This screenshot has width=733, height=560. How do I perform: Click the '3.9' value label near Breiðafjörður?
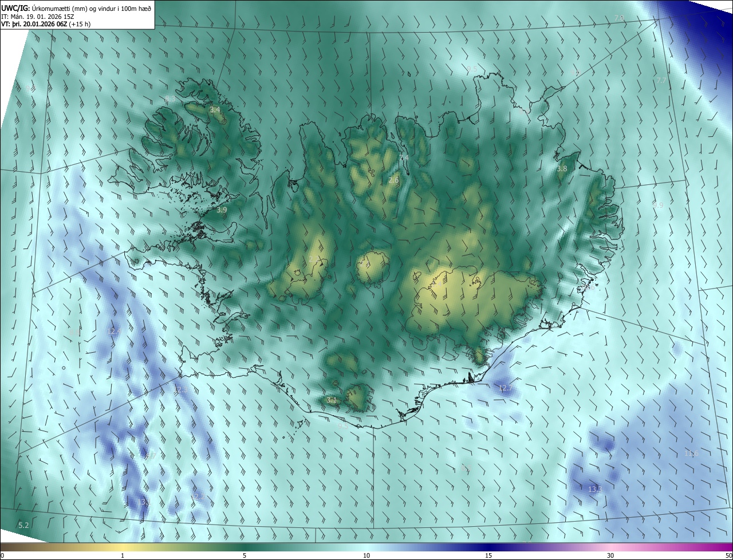click(222, 210)
